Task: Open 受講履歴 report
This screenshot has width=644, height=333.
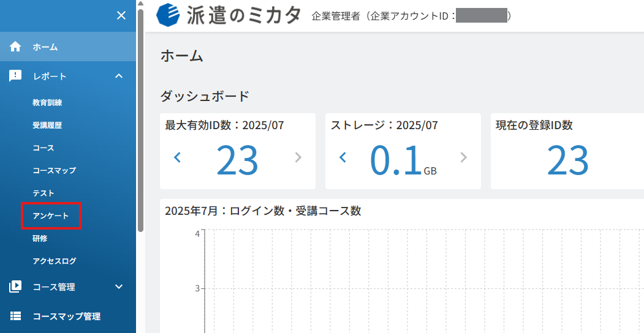Action: (48, 125)
